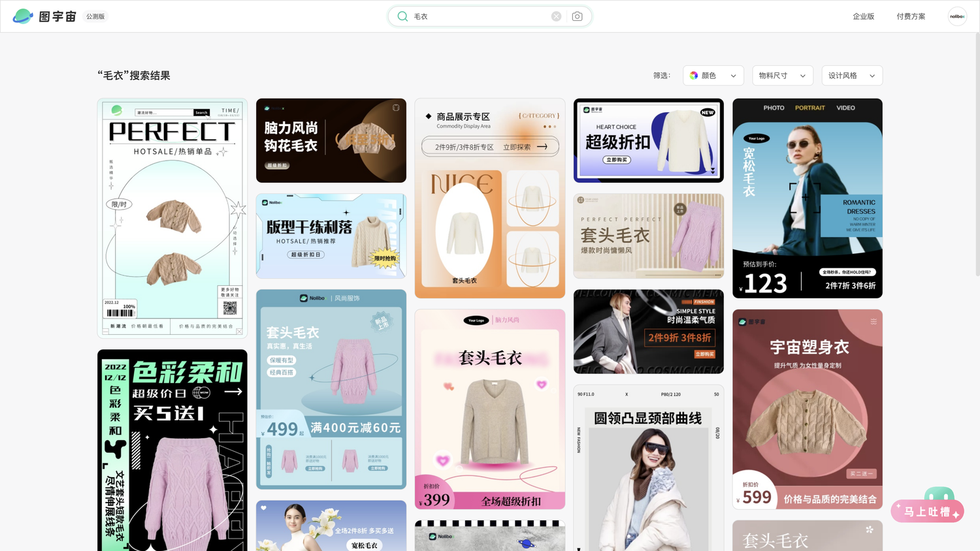
Task: Open the 宽松毛衣 portrait template
Action: tap(808, 198)
